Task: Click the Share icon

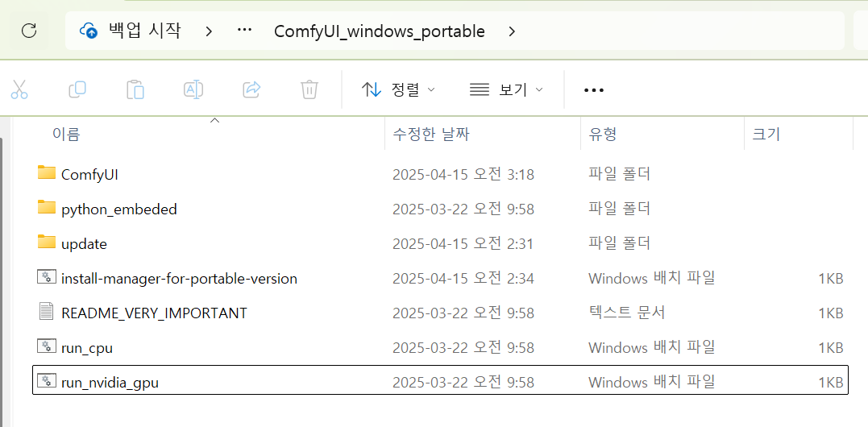Action: [252, 89]
